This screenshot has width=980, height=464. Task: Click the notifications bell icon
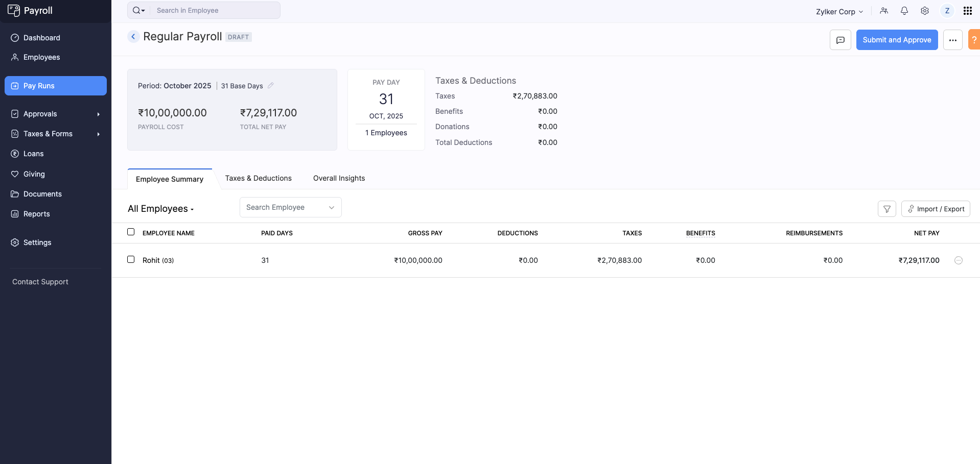(904, 11)
